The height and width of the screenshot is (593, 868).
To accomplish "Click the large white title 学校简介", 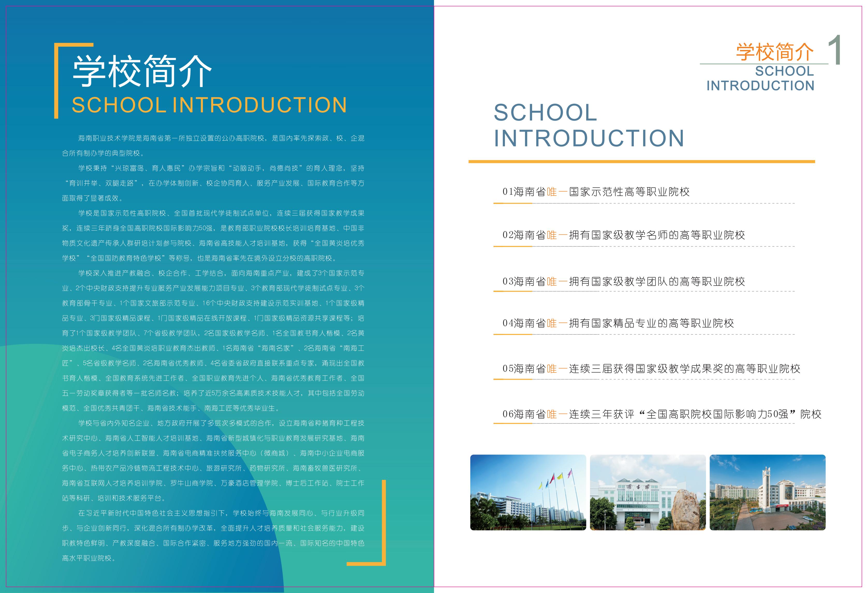I will point(142,71).
